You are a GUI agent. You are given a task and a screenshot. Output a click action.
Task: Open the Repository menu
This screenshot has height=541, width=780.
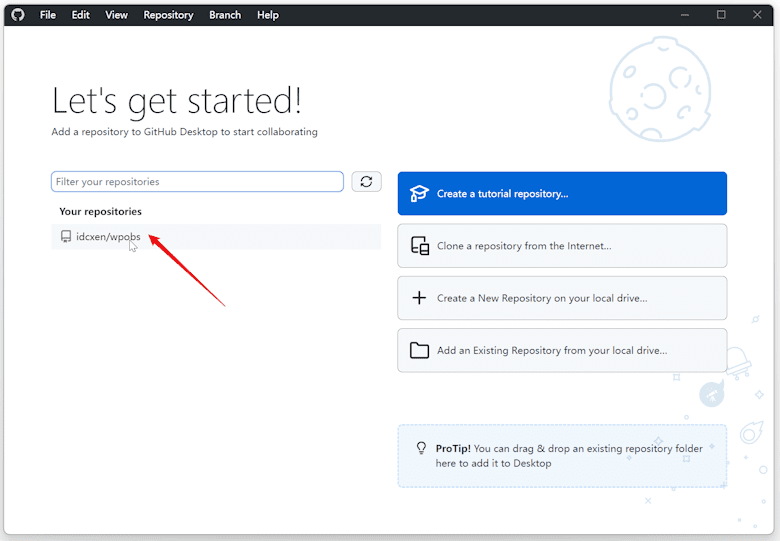pyautogui.click(x=168, y=15)
